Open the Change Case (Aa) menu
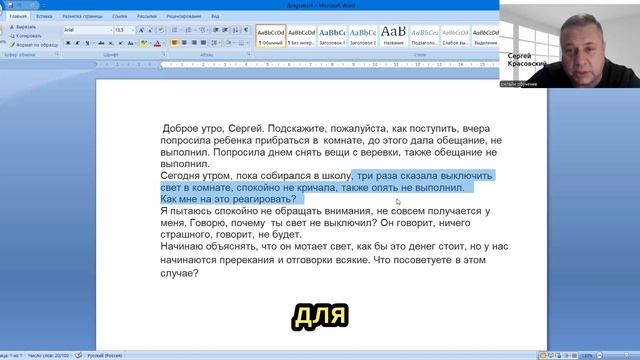 [131, 43]
